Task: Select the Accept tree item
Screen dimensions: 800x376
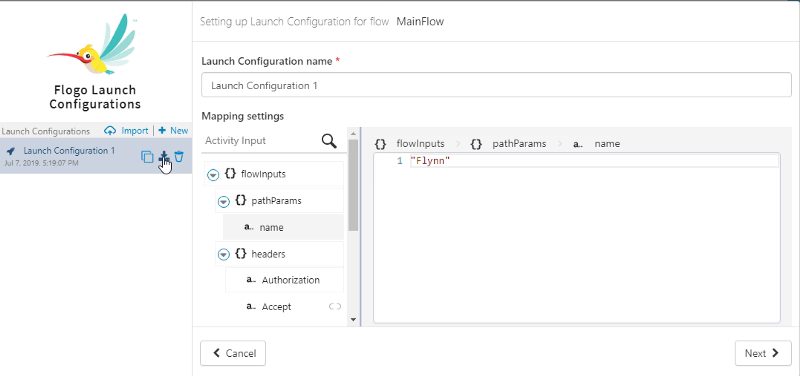Action: pyautogui.click(x=285, y=306)
